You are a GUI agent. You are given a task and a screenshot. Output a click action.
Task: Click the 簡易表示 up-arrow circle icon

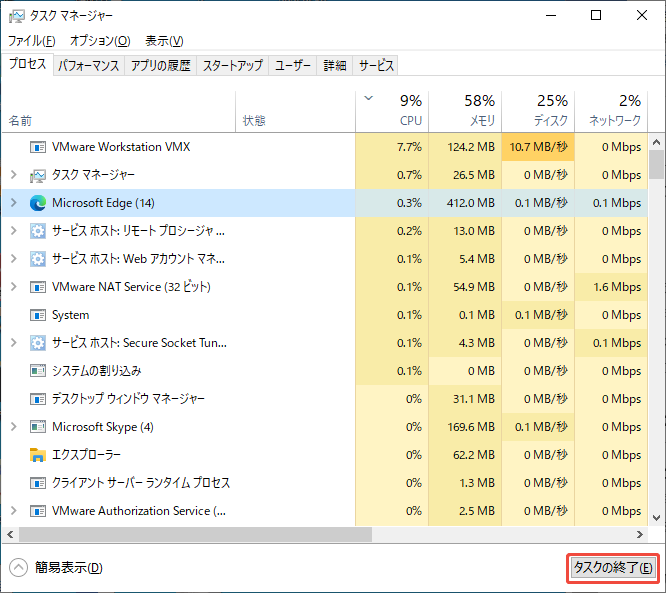coord(18,568)
